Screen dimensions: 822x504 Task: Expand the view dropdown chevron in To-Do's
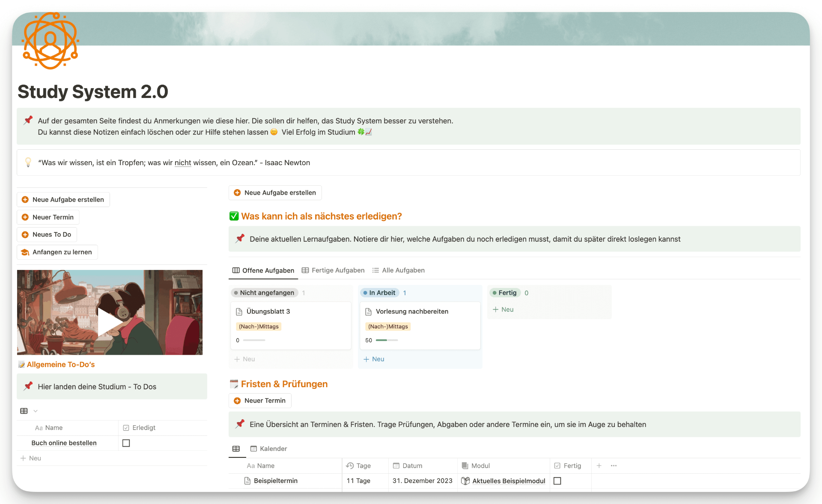click(36, 411)
